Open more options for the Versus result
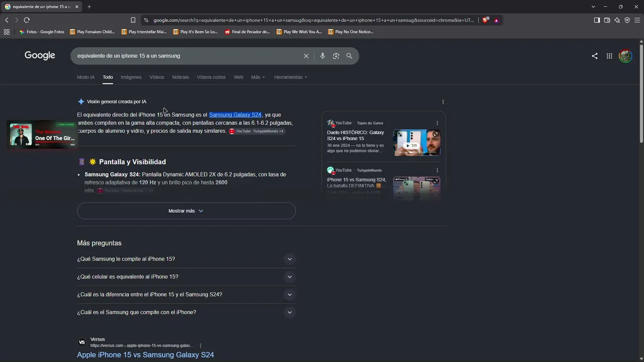 [x=200, y=346]
